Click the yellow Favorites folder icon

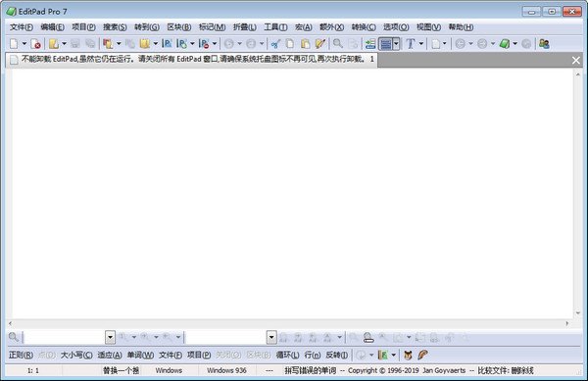[x=145, y=44]
